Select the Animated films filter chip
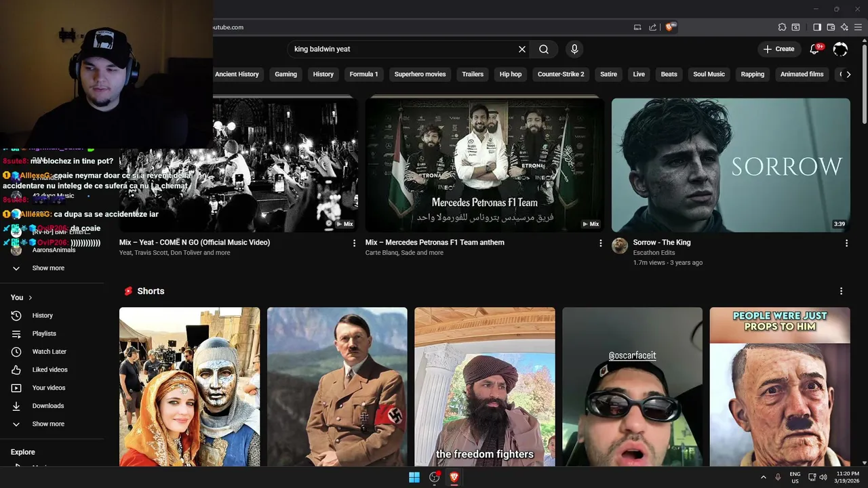The width and height of the screenshot is (868, 488). pyautogui.click(x=802, y=75)
